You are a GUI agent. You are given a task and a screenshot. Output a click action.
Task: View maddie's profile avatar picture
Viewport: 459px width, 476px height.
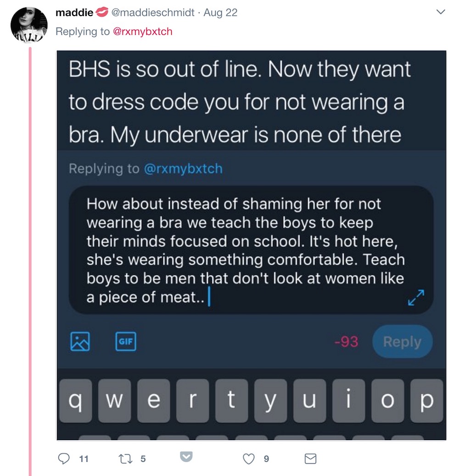point(29,25)
